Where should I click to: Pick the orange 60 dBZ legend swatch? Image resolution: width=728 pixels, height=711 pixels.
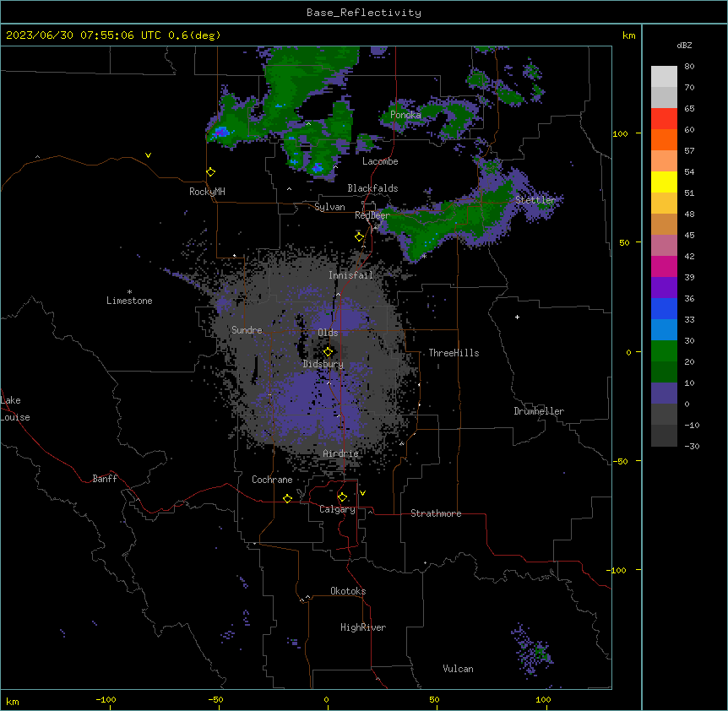click(664, 139)
